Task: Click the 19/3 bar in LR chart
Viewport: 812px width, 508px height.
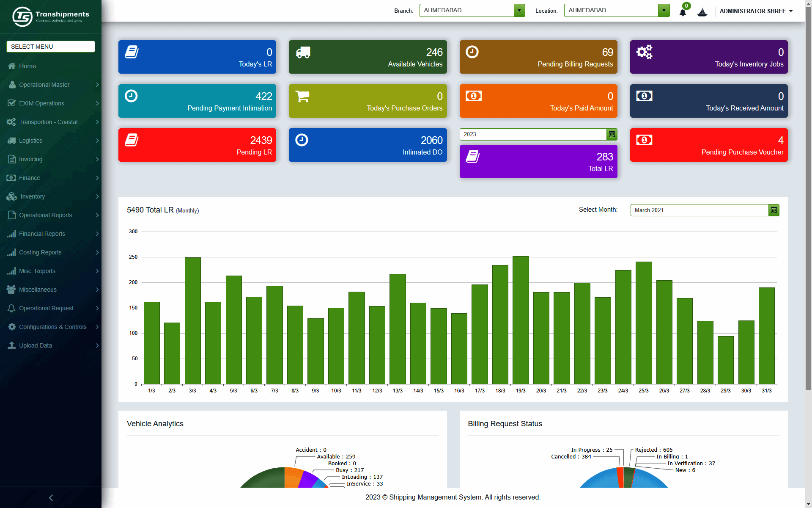Action: pyautogui.click(x=520, y=320)
